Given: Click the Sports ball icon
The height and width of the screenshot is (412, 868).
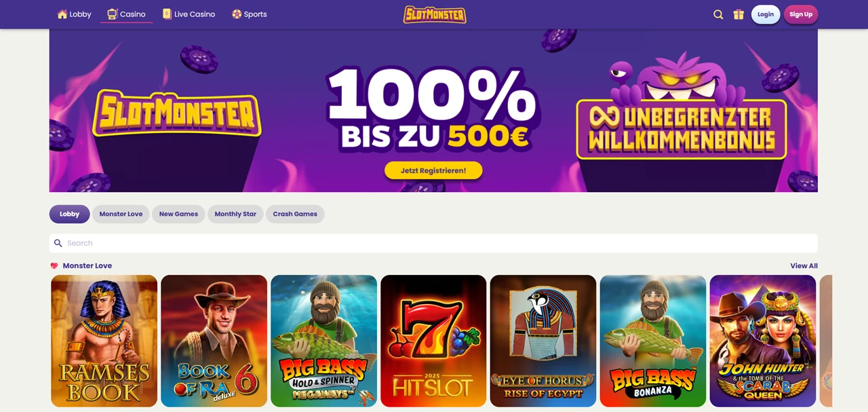Looking at the screenshot, I should 237,14.
